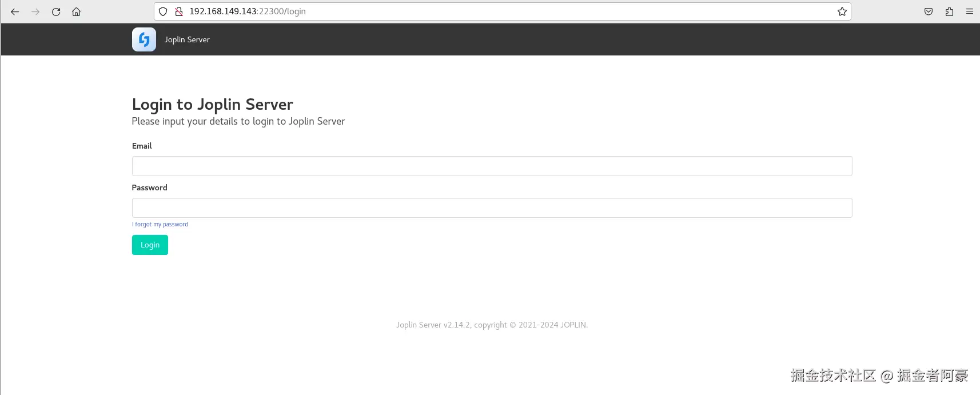
Task: Bookmark this page with the star icon
Action: click(x=842, y=11)
